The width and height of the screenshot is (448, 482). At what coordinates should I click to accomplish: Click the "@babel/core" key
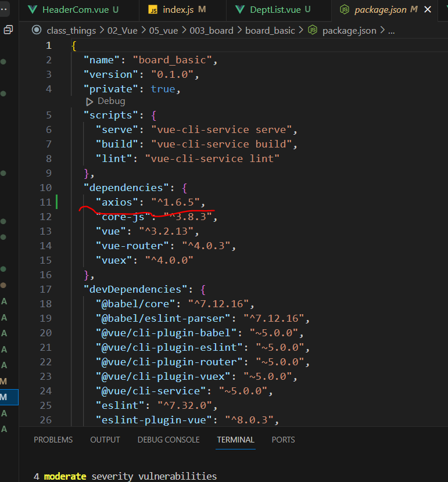135,304
